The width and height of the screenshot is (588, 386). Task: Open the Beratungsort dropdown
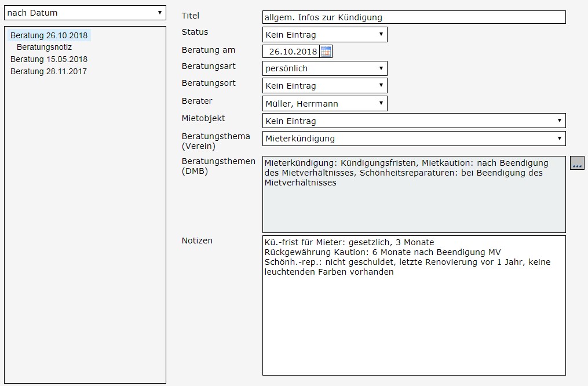[325, 86]
